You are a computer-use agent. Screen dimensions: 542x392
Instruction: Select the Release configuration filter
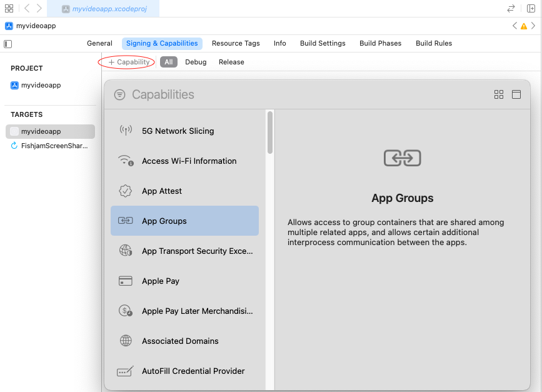[x=231, y=62]
